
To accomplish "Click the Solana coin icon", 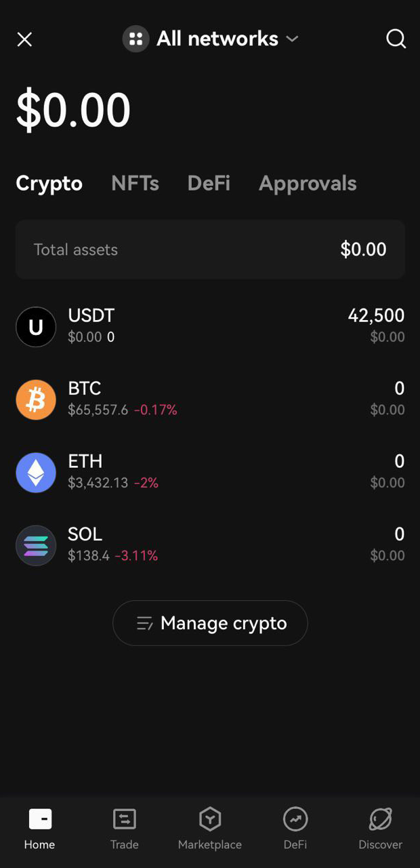I will (x=36, y=545).
